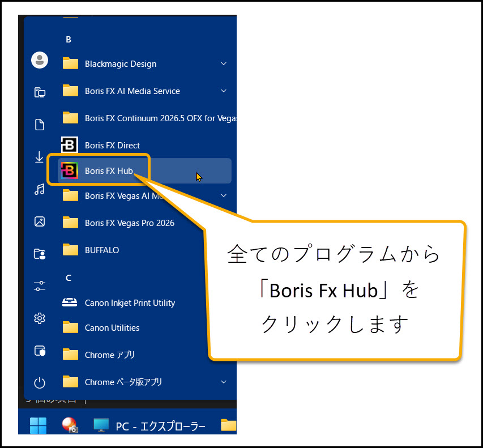Screen dimensions: 483x448
Task: Select the Canon Utilities label
Action: (112, 327)
